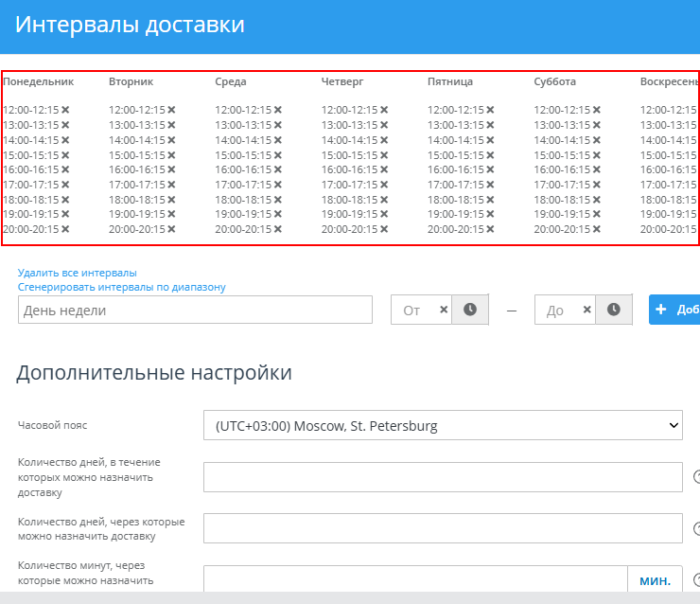The width and height of the screenshot is (700, 604).
Task: Delete Вторник 14:00-14:15 interval
Action: coord(171,140)
